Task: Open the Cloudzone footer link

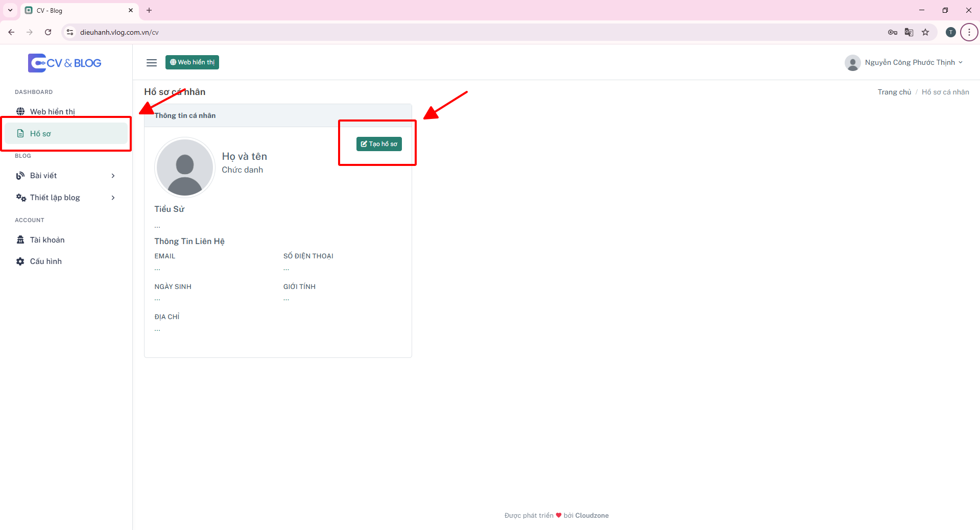Action: (592, 516)
